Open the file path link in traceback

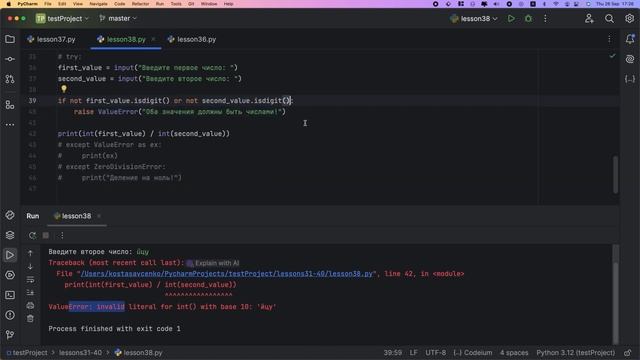coord(227,274)
